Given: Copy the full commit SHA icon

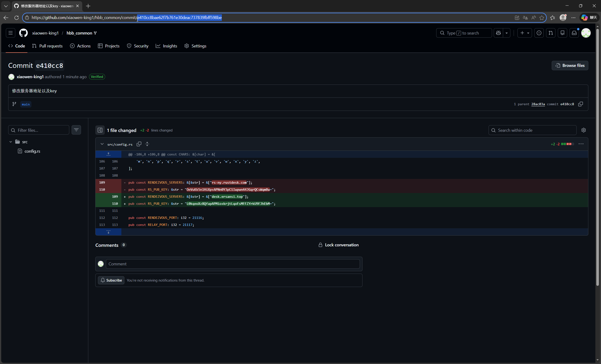Looking at the screenshot, I should point(581,104).
